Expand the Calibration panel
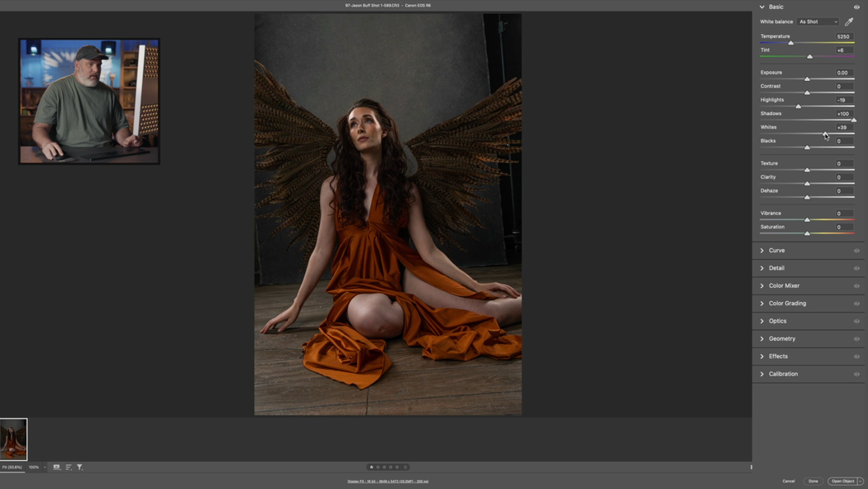The width and height of the screenshot is (868, 489). [762, 374]
